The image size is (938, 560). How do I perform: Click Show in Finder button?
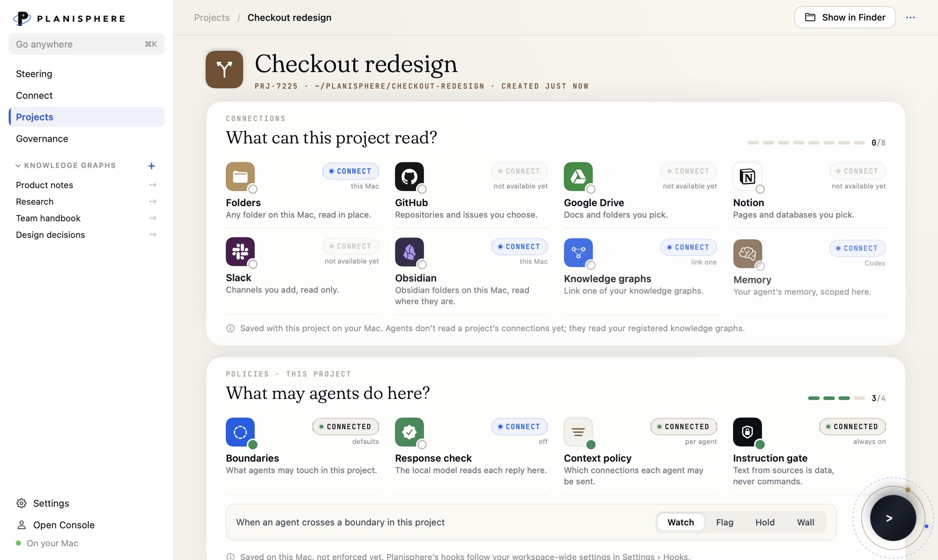(x=845, y=17)
